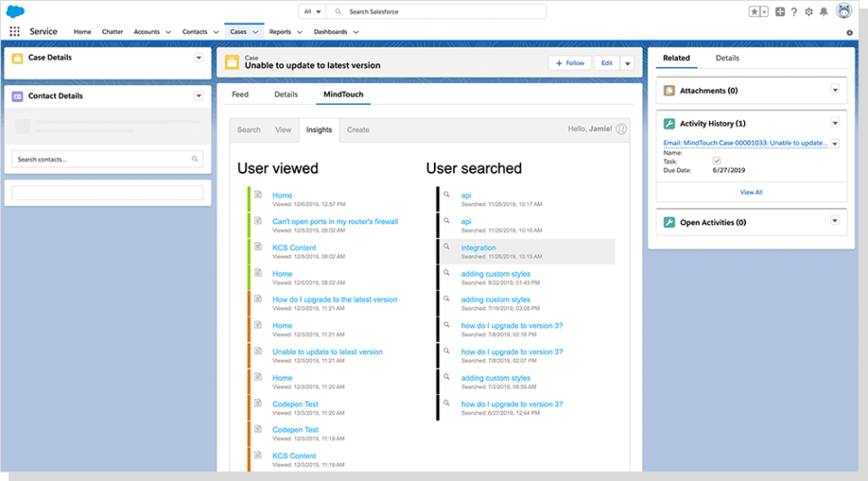Open the Setup gear icon

click(808, 12)
